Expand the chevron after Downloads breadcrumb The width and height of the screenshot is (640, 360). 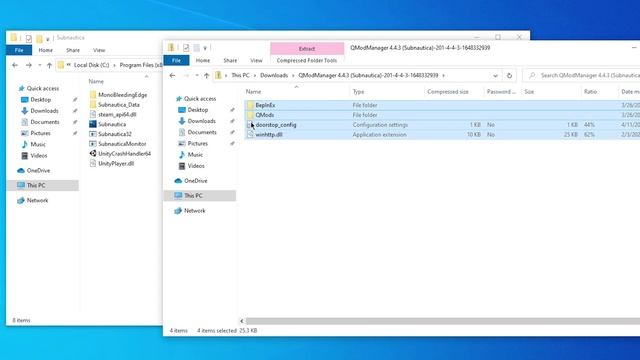pos(293,76)
